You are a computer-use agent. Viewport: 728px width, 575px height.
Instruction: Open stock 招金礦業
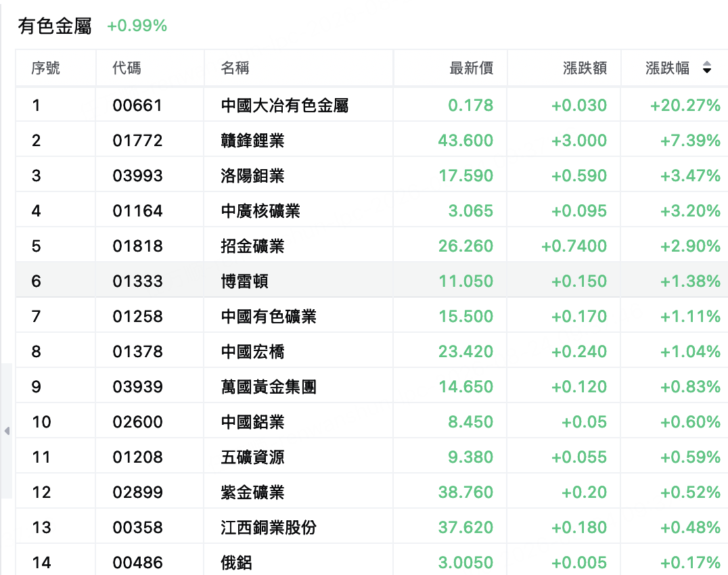pos(252,246)
